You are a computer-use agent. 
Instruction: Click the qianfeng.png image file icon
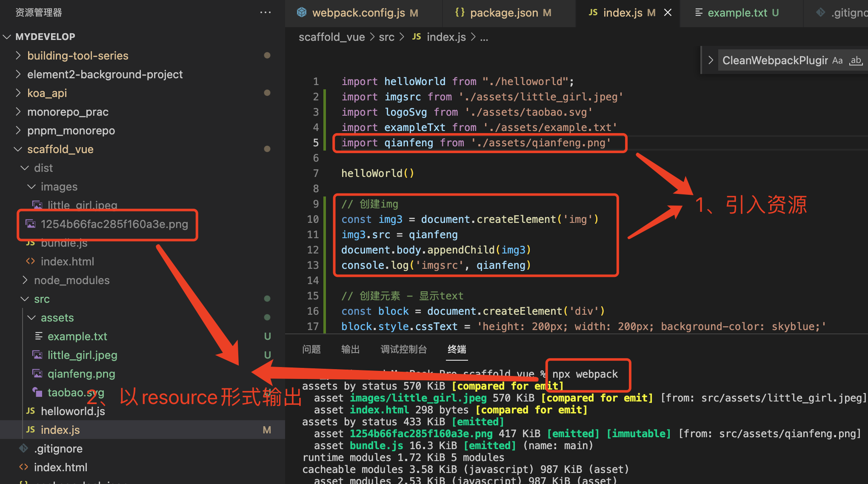(37, 374)
